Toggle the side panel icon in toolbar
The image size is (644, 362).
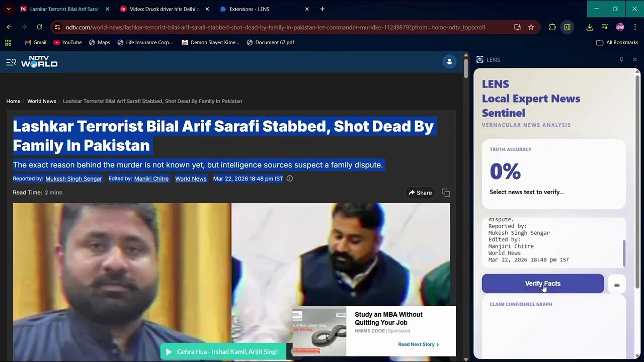(567, 27)
